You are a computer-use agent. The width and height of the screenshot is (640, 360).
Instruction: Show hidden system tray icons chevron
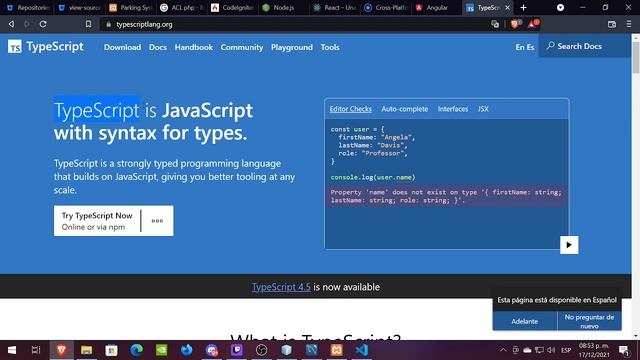pyautogui.click(x=503, y=350)
